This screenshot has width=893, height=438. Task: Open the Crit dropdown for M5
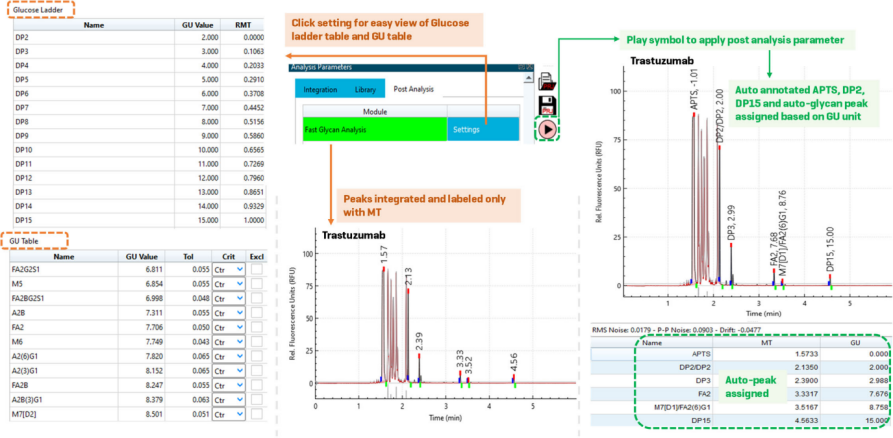229,283
